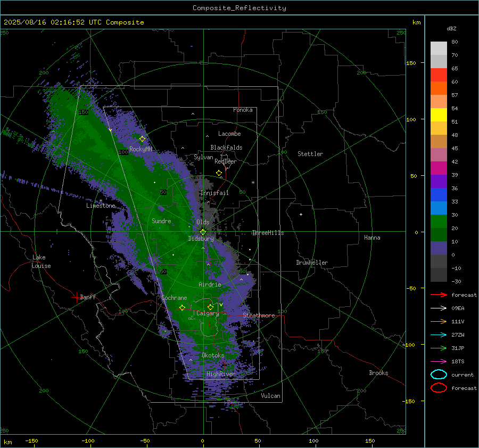The image size is (479, 448).
Task: Pick the bright green 30 dBZ color band
Action: 439,222
